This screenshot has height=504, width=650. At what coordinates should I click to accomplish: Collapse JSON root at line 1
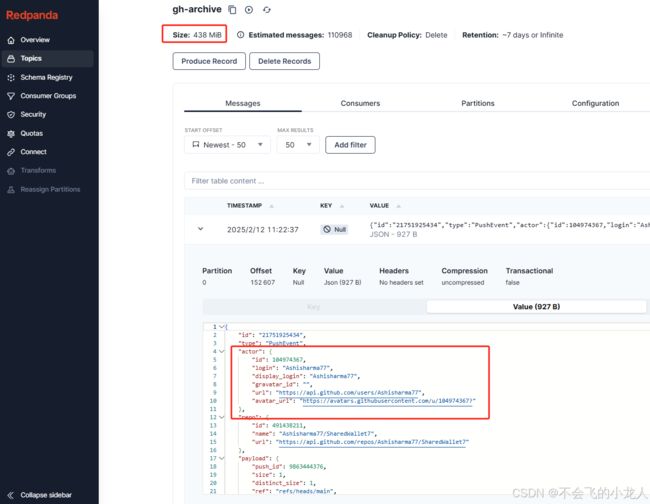[x=221, y=327]
